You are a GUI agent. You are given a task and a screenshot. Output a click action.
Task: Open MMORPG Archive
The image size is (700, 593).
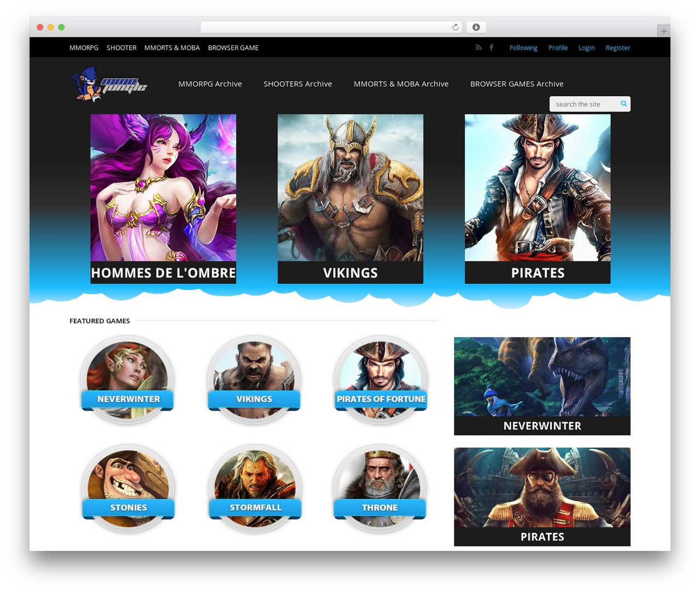(210, 84)
